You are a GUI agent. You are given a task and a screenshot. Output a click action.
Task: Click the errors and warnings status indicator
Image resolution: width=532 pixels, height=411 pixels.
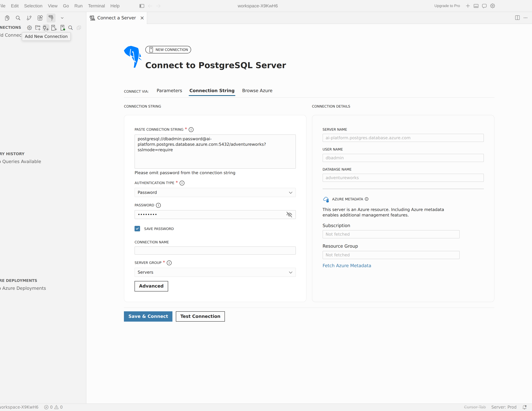click(53, 407)
